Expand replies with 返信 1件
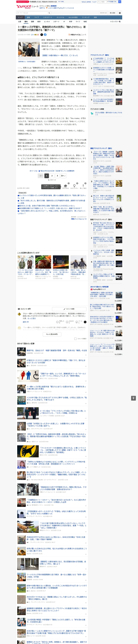Image resolution: width=138 pixels, height=644 pixels. tap(26, 322)
